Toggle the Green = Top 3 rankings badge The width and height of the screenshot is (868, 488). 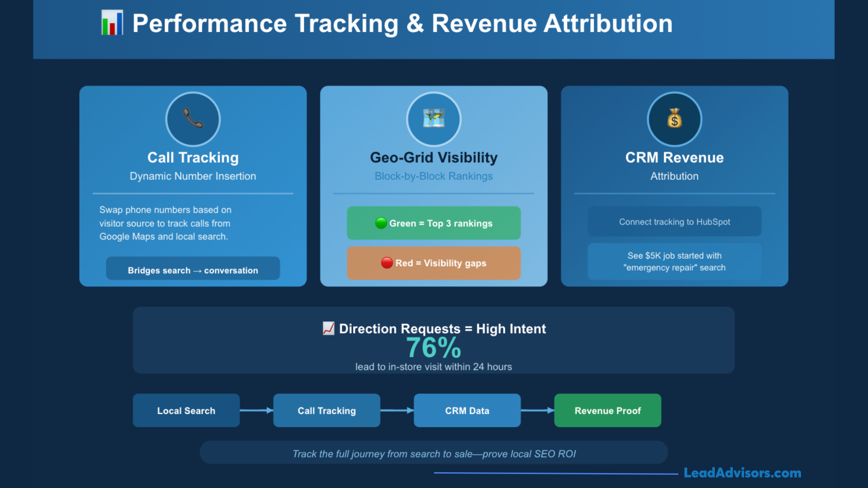click(434, 223)
